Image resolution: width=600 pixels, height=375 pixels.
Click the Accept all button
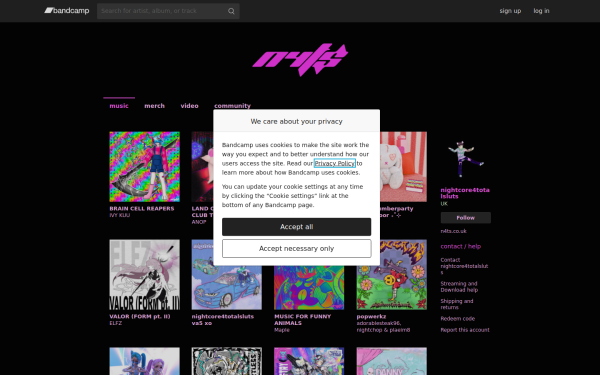297,227
